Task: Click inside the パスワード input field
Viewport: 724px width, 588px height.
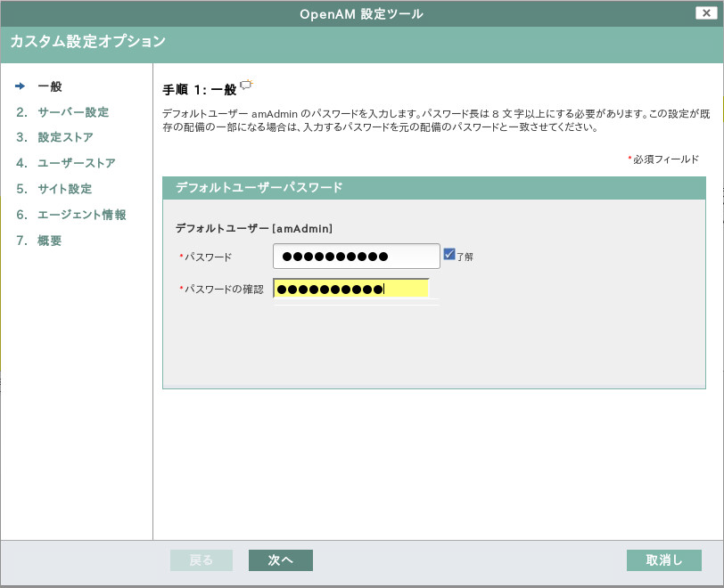Action: 355,256
